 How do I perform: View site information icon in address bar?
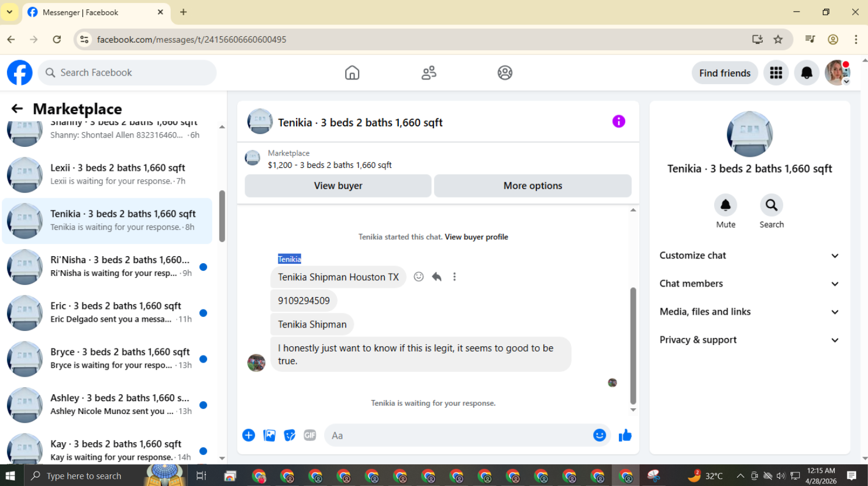point(85,39)
